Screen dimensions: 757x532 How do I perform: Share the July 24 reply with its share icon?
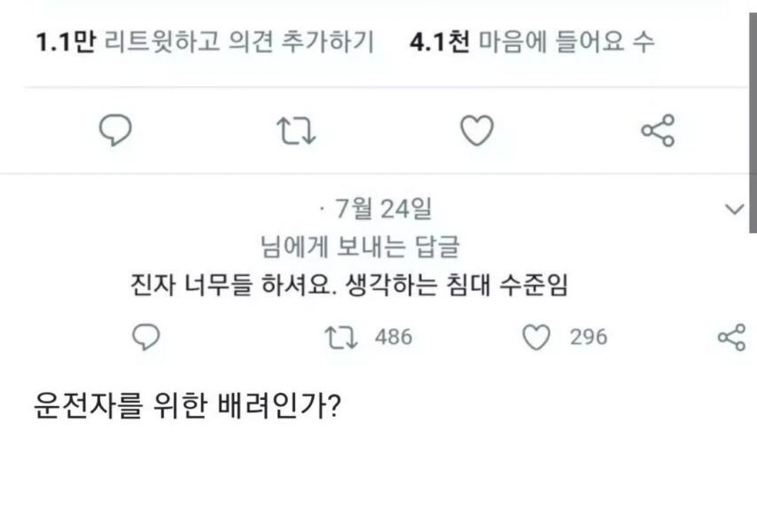click(x=730, y=337)
